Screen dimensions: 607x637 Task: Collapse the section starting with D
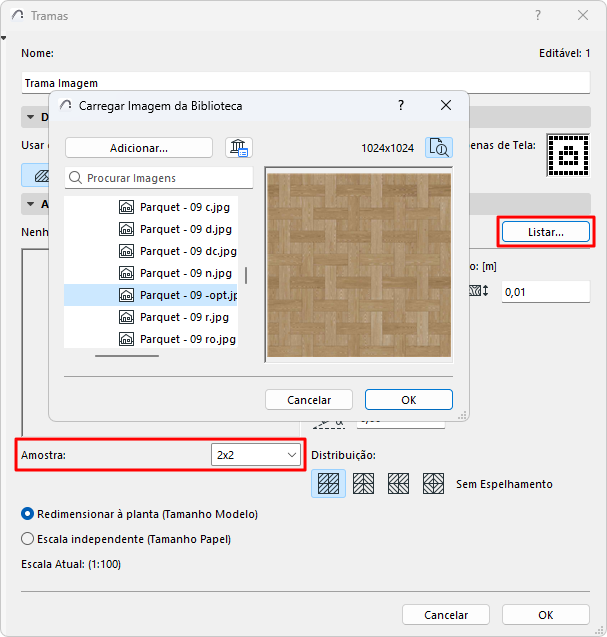pyautogui.click(x=30, y=117)
